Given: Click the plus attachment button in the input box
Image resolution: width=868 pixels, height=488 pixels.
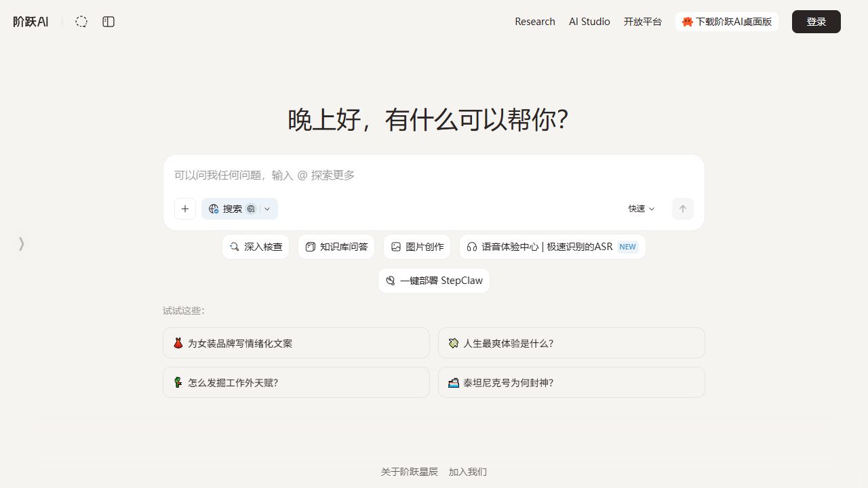Looking at the screenshot, I should click(185, 209).
